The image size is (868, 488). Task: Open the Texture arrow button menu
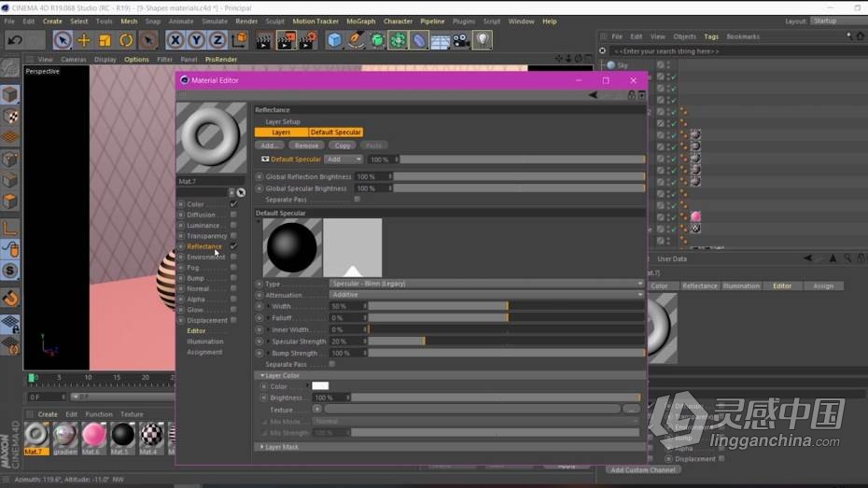pyautogui.click(x=316, y=410)
